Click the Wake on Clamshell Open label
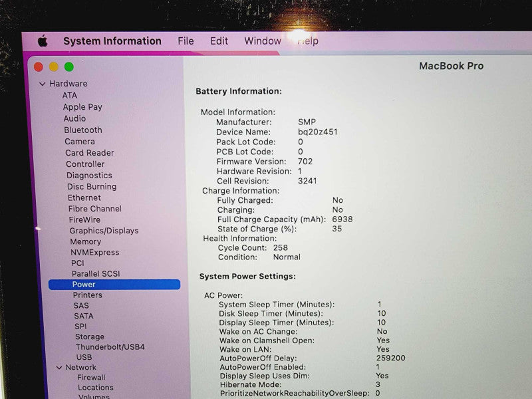The height and width of the screenshot is (399, 532). point(267,340)
